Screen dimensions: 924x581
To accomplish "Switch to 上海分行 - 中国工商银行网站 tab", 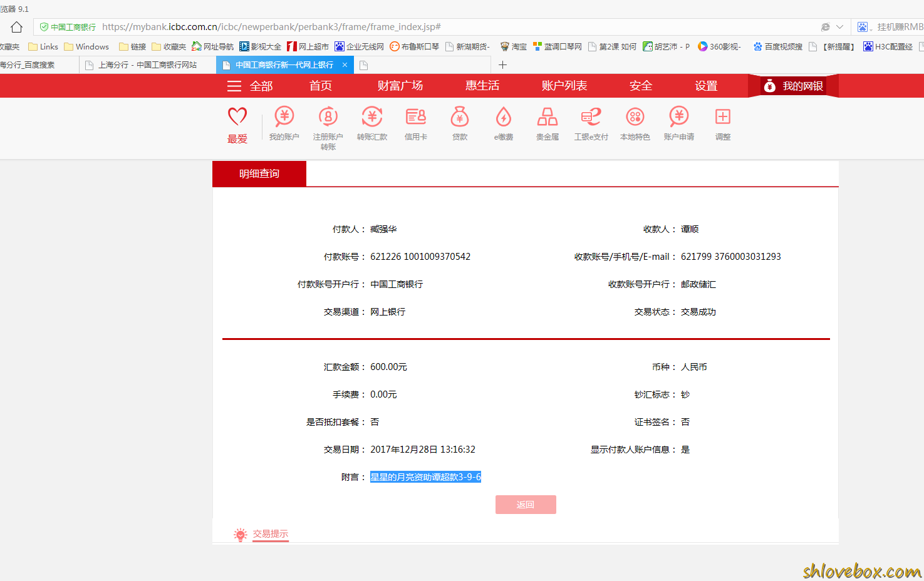I will pos(148,64).
